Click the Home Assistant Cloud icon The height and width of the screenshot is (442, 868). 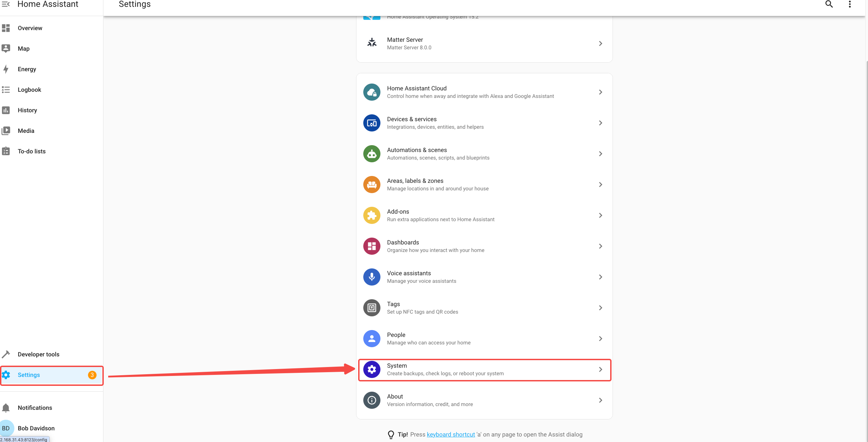click(372, 92)
